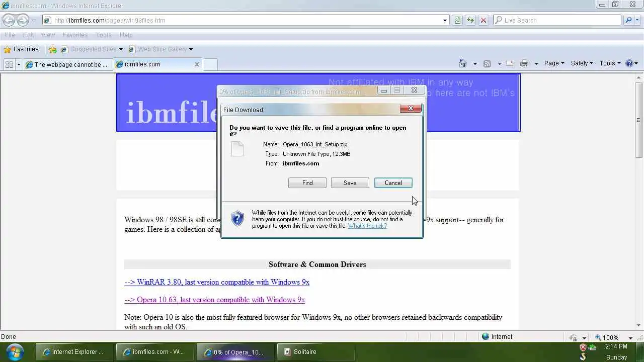Viewport: 644px width, 362px height.
Task: Open the Safety command menu
Action: [582, 63]
